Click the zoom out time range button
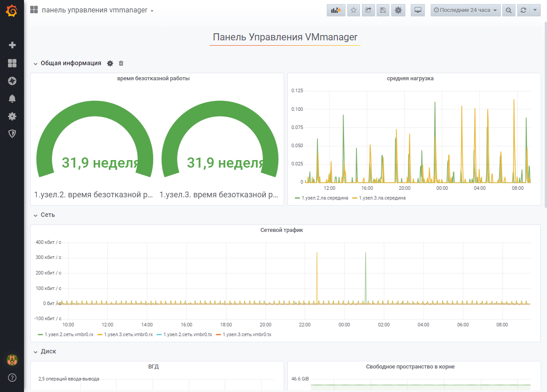This screenshot has width=547, height=392. point(509,10)
